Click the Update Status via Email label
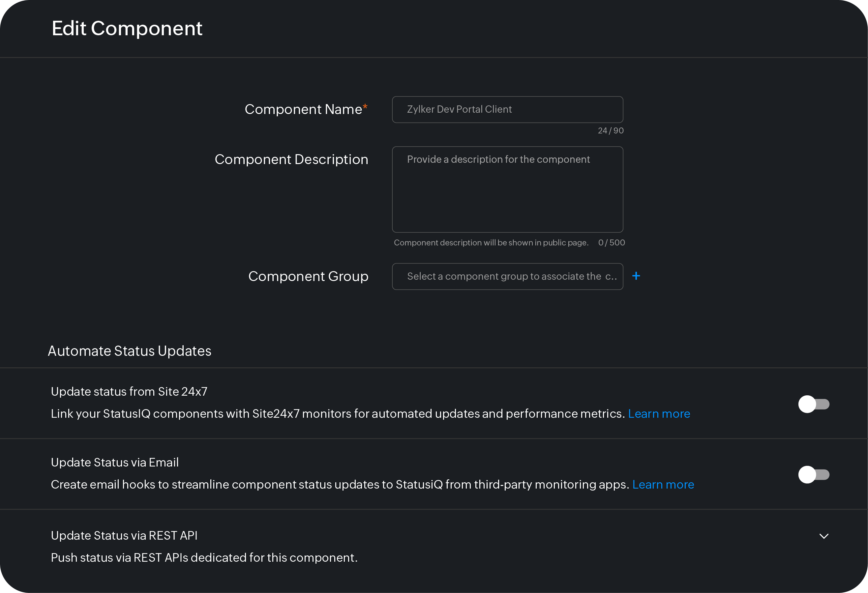The image size is (868, 593). pos(114,462)
